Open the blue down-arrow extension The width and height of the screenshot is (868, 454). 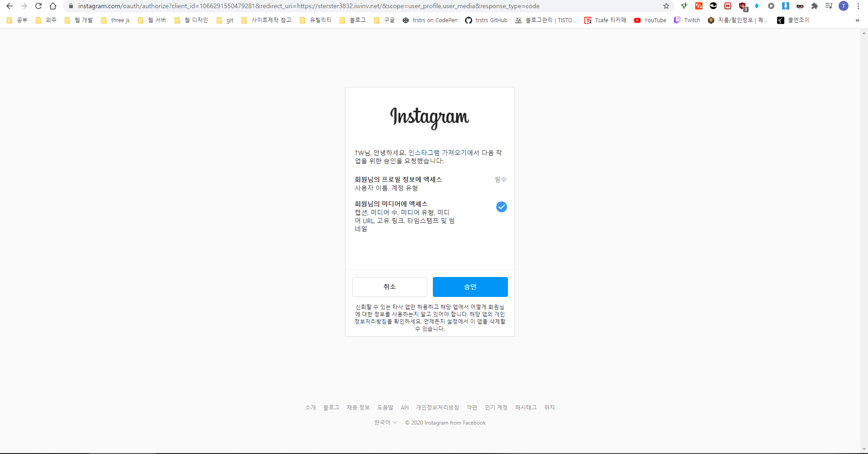point(757,6)
